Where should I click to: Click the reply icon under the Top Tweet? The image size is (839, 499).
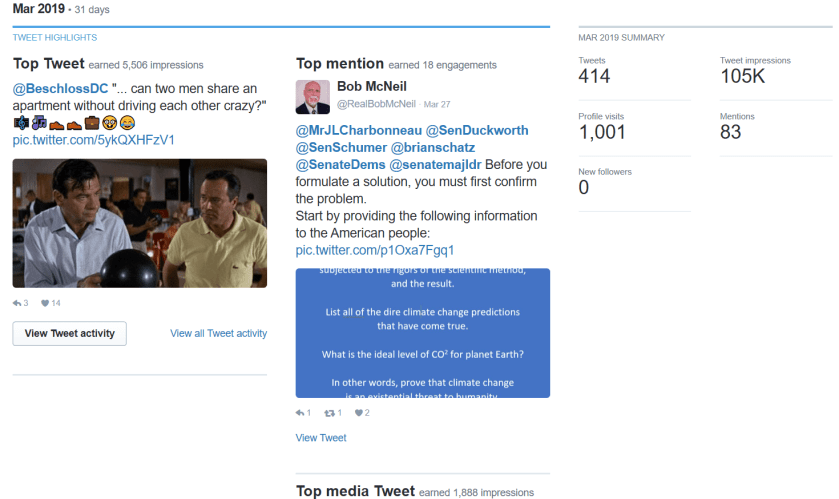click(17, 303)
